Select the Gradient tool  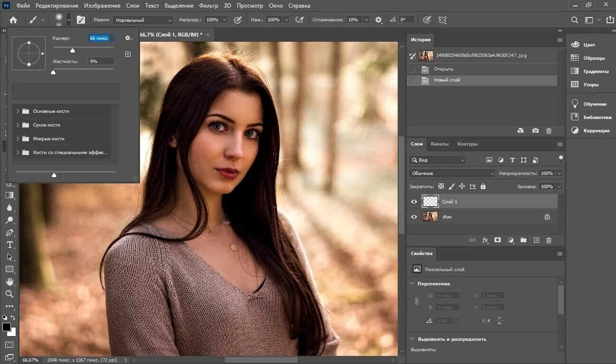(9, 195)
